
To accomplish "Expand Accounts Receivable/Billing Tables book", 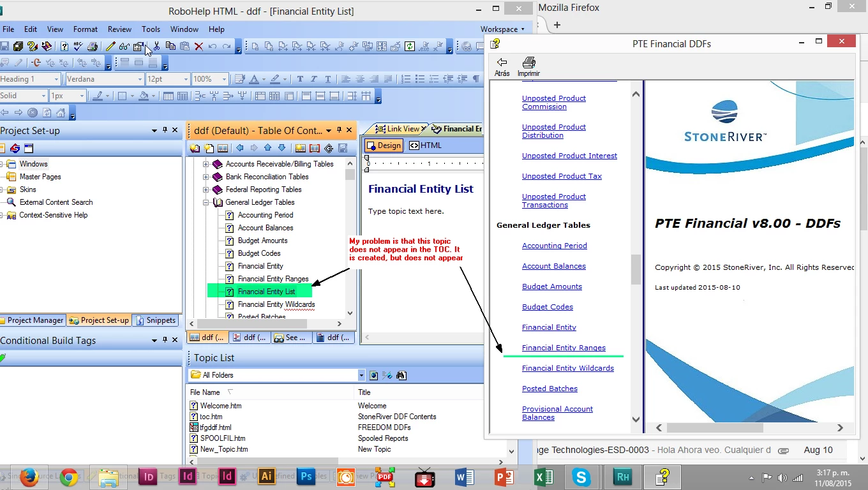I will 206,164.
